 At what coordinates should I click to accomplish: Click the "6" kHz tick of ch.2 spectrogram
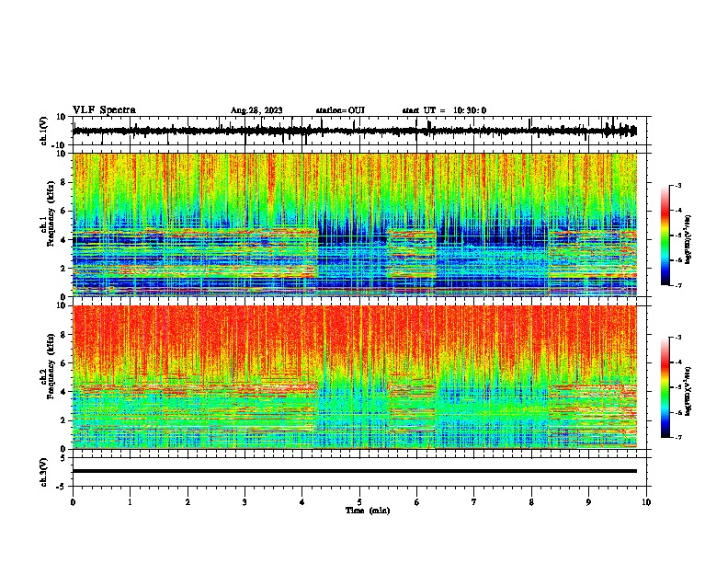(63, 363)
